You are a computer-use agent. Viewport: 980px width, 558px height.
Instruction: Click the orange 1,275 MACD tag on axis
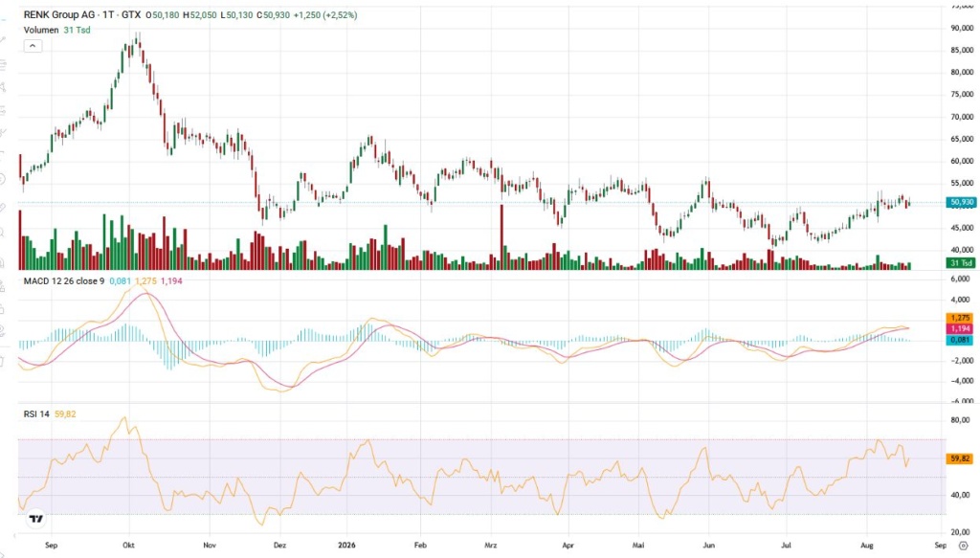[961, 318]
